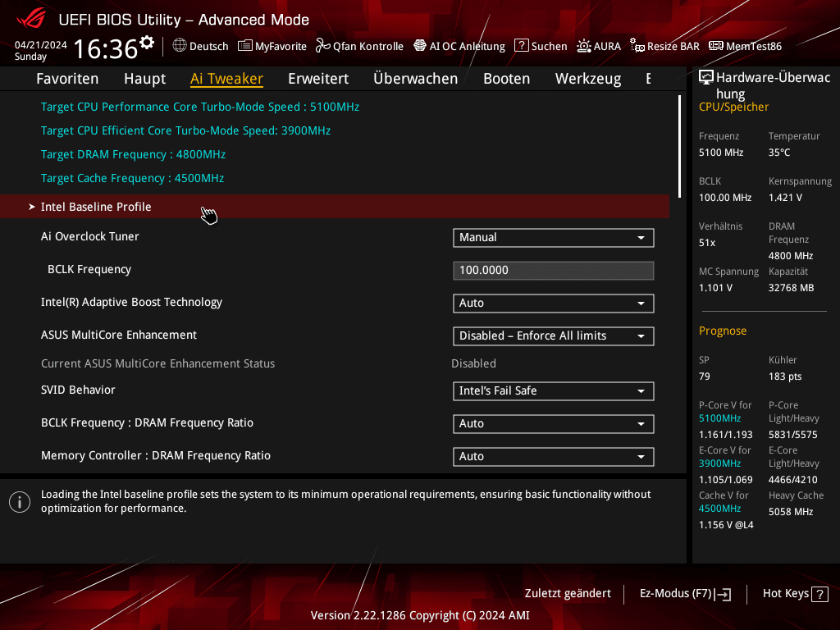
Task: Click the 04/21/2024 date text
Action: [41, 45]
